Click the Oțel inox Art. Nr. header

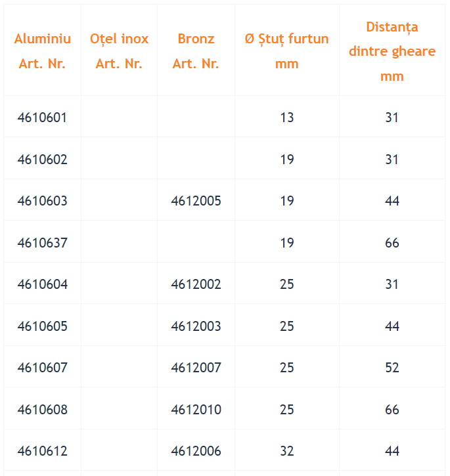click(119, 51)
